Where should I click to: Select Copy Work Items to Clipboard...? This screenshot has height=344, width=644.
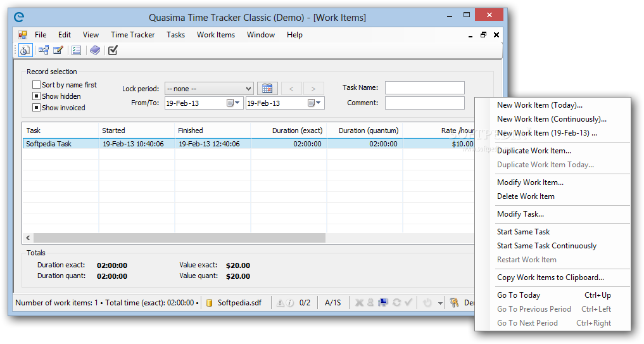tap(552, 277)
